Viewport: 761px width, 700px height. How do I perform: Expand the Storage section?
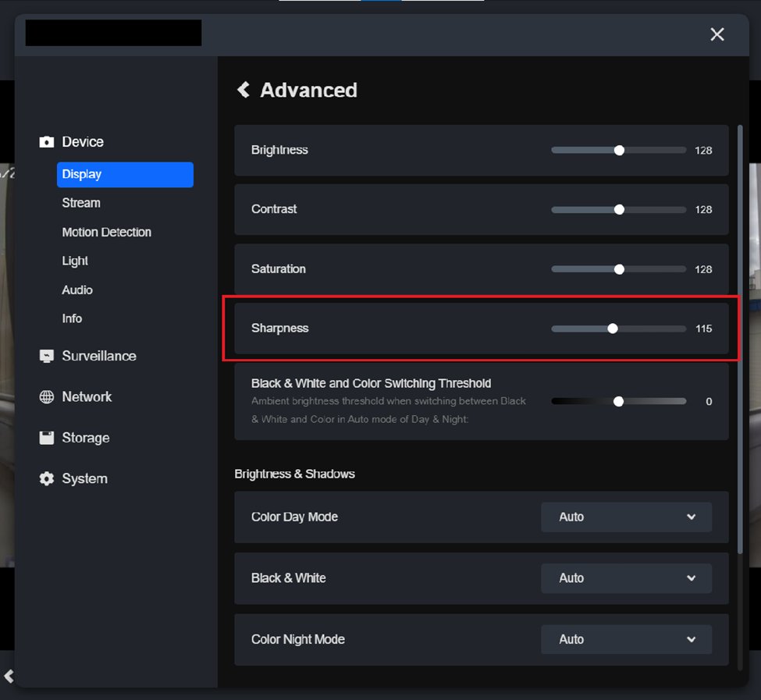click(x=86, y=438)
